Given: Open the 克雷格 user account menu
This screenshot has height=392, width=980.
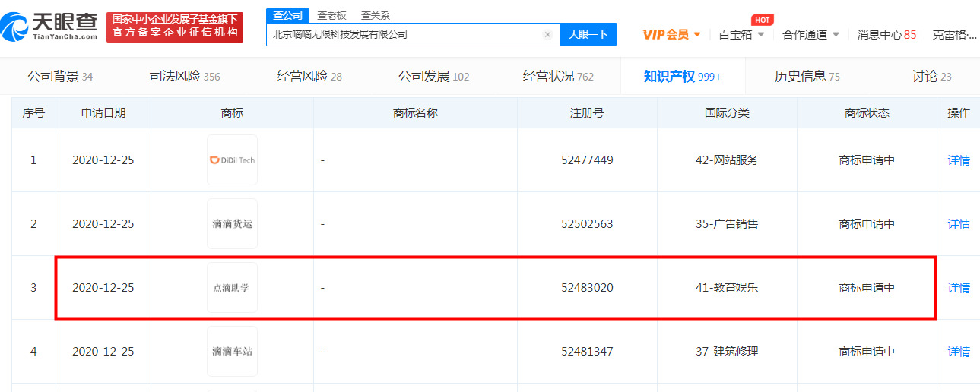Looking at the screenshot, I should pos(955,34).
